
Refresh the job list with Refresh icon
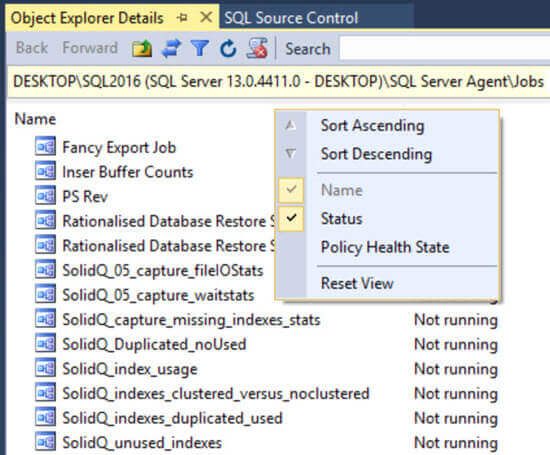228,48
